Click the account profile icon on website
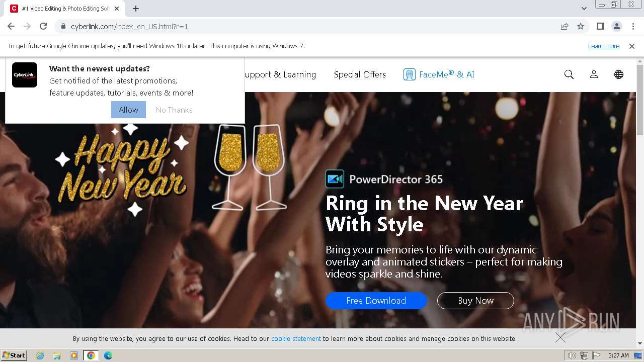The height and width of the screenshot is (362, 644). tap(594, 74)
